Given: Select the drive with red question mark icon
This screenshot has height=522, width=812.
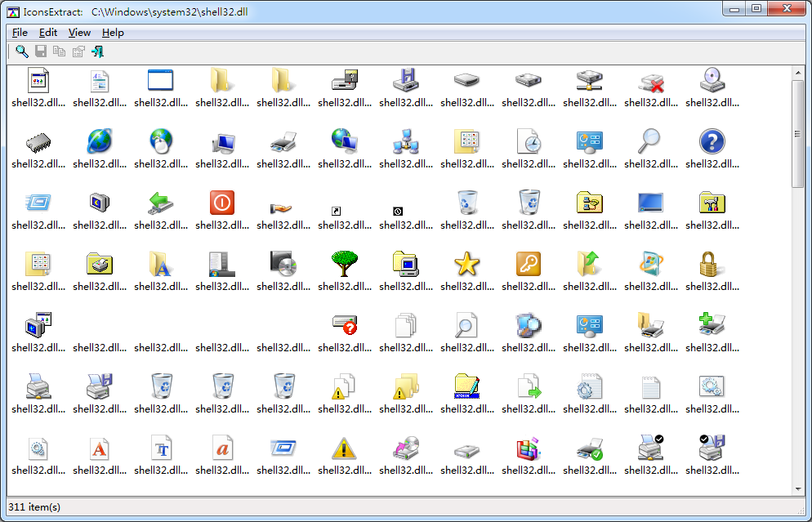Looking at the screenshot, I should pos(345,325).
